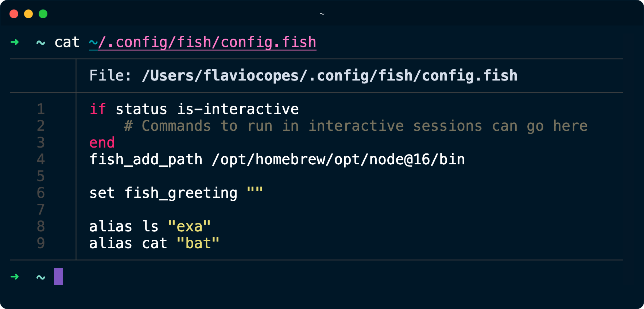Click line number 9 in the gutter
The image size is (644, 309).
click(x=41, y=243)
